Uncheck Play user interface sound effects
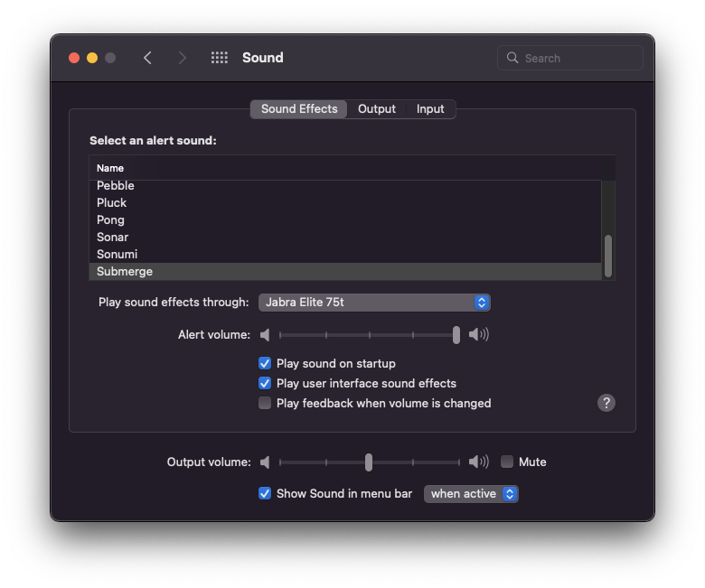The image size is (705, 588). tap(265, 383)
